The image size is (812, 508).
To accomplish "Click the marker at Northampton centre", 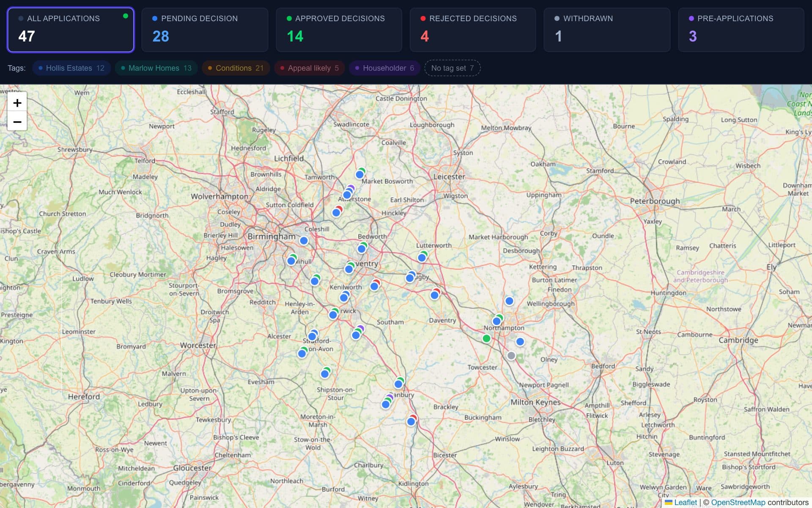I will coord(497,321).
